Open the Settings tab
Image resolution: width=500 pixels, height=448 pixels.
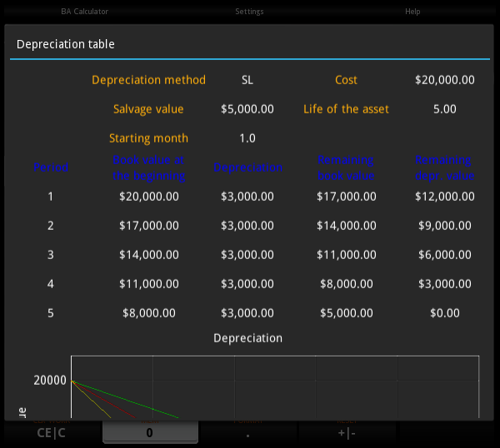249,12
